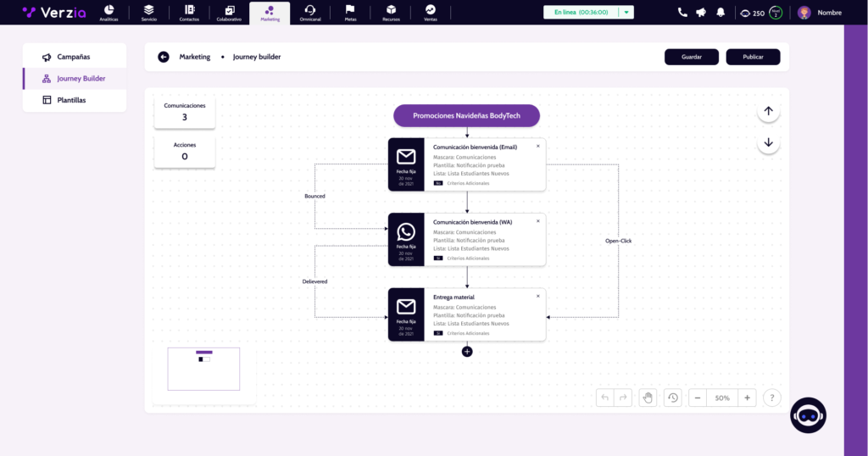The image size is (868, 456).
Task: Click the Entrega material title
Action: pyautogui.click(x=453, y=298)
